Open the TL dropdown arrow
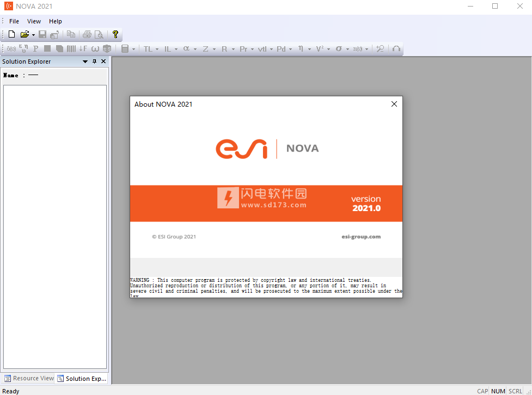532x395 pixels. [157, 50]
